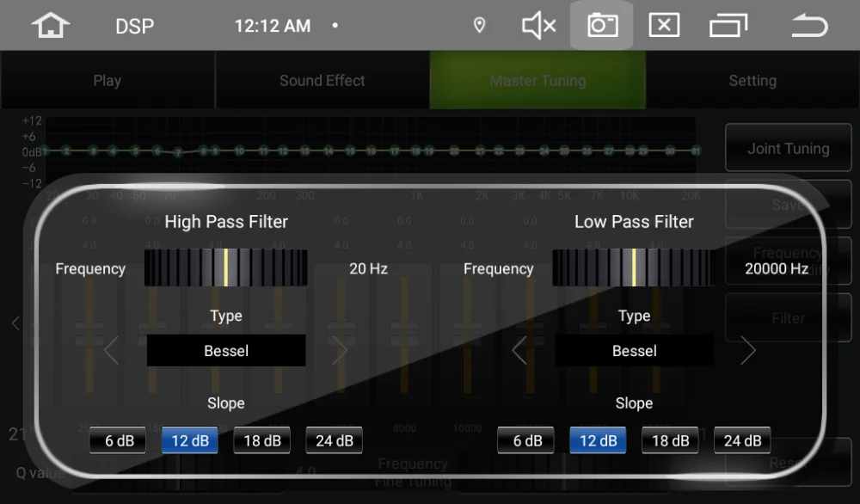Tap right chevron beside Low Pass Bessel type

(747, 350)
